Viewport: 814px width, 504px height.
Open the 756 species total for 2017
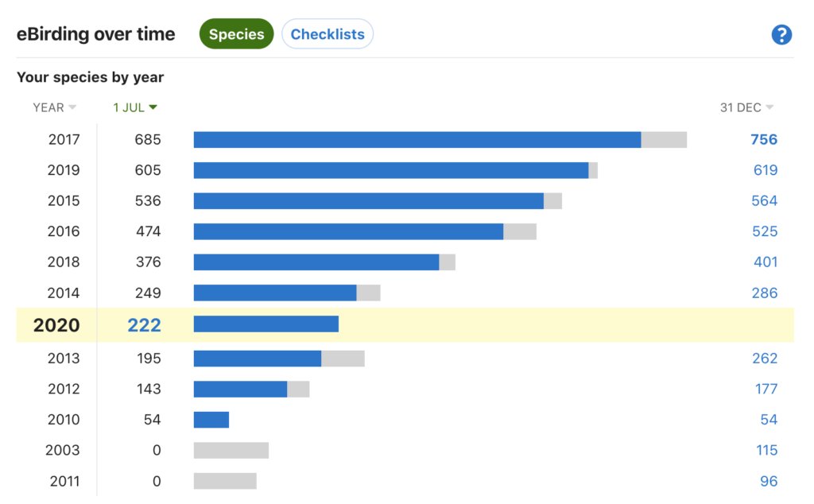click(764, 140)
